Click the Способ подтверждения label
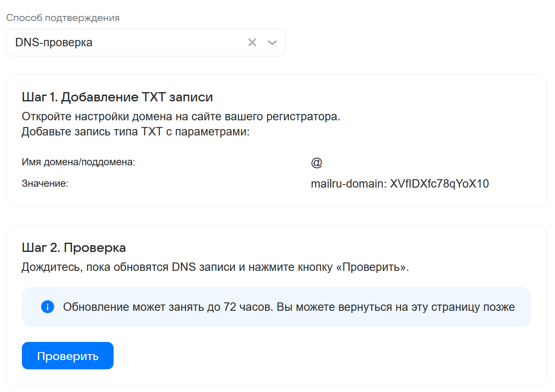The image size is (555, 392). pos(63,18)
